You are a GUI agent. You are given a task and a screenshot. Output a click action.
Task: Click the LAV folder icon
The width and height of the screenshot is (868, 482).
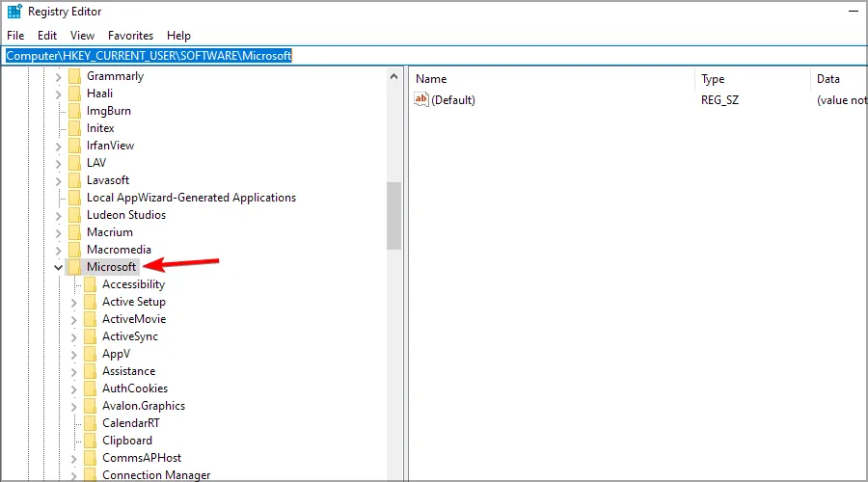pos(74,163)
